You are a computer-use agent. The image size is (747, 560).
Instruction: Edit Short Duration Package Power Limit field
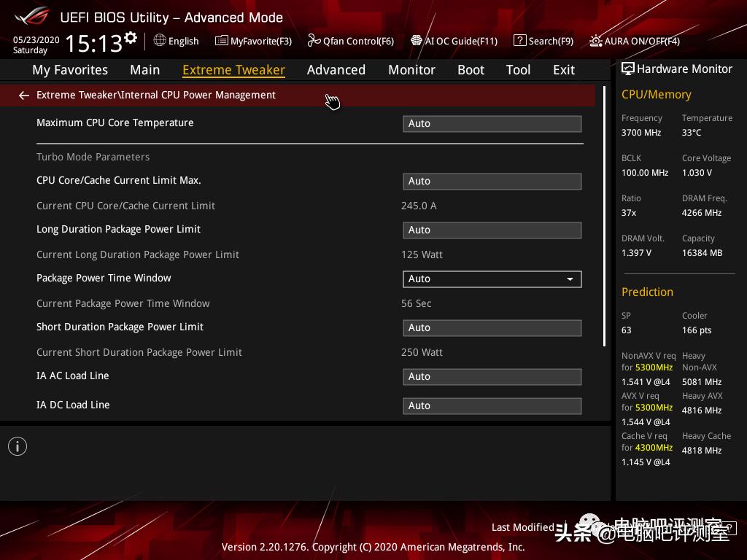[x=492, y=328]
